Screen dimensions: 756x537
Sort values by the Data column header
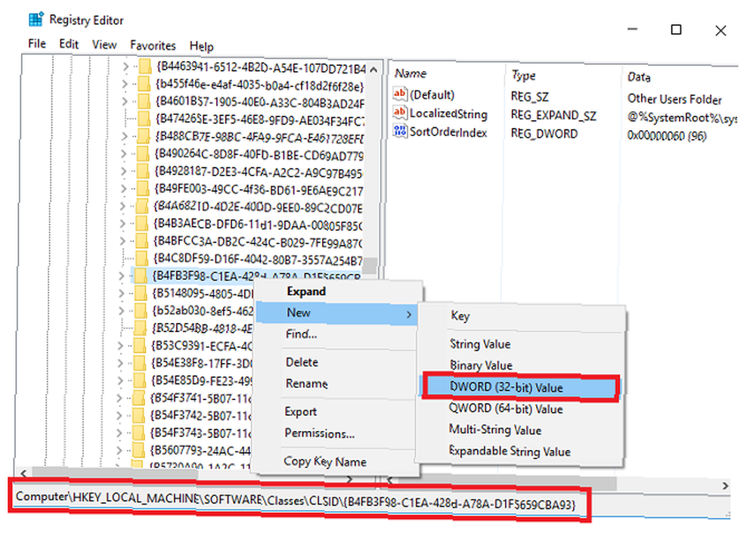[638, 77]
